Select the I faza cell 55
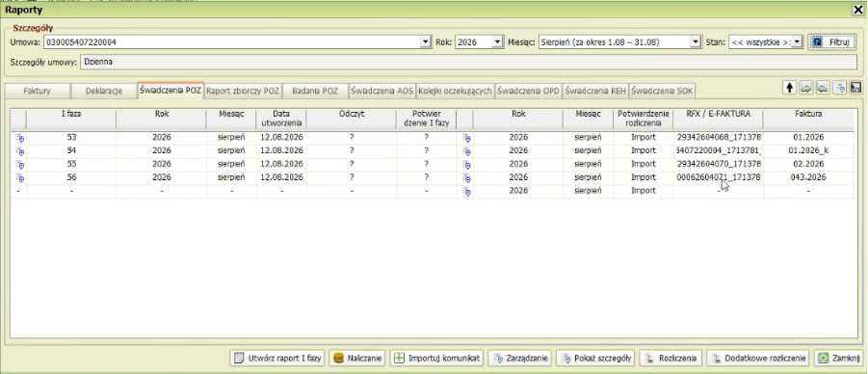This screenshot has width=868, height=374. point(71,165)
